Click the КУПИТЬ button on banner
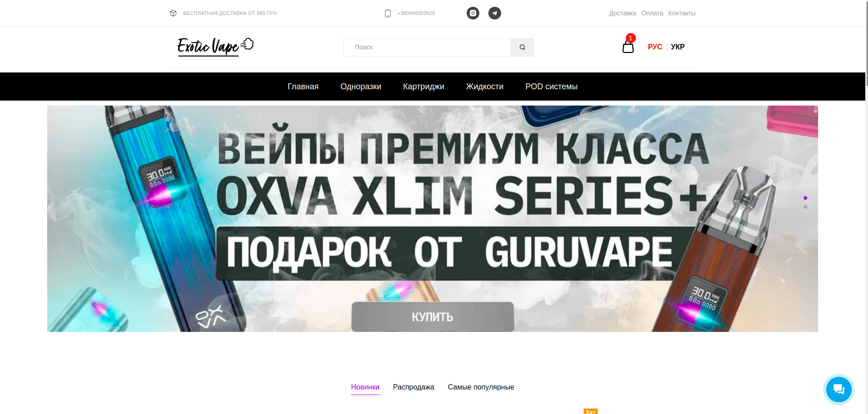 [x=433, y=317]
